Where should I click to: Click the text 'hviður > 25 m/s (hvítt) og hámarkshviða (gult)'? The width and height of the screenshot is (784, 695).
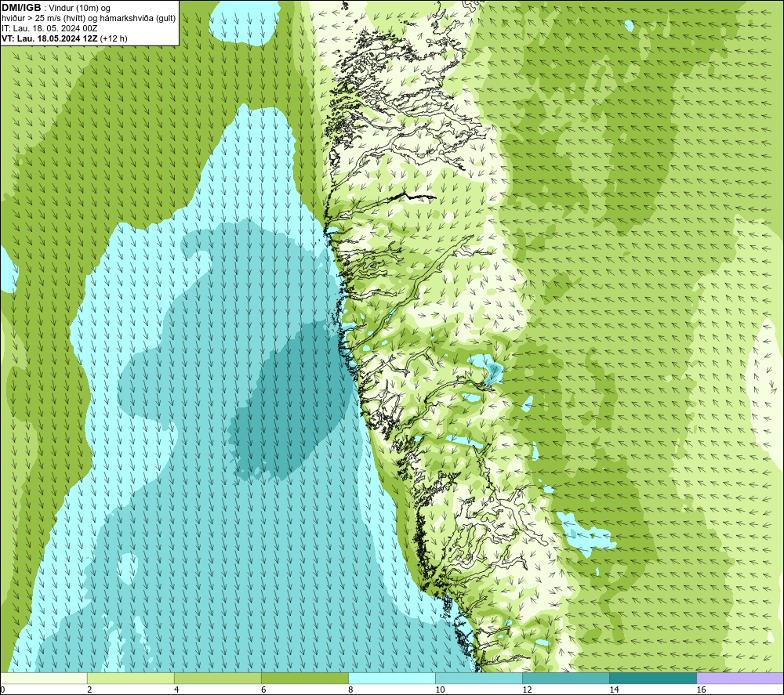click(89, 19)
